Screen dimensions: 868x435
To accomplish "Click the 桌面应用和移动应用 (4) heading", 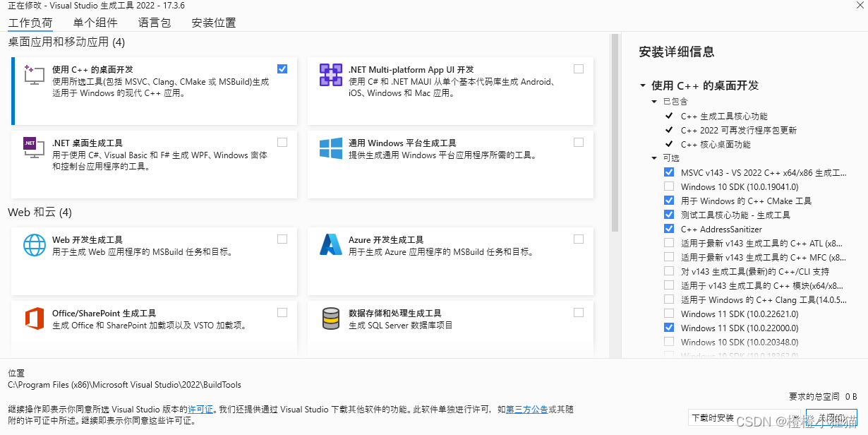I will pos(66,42).
